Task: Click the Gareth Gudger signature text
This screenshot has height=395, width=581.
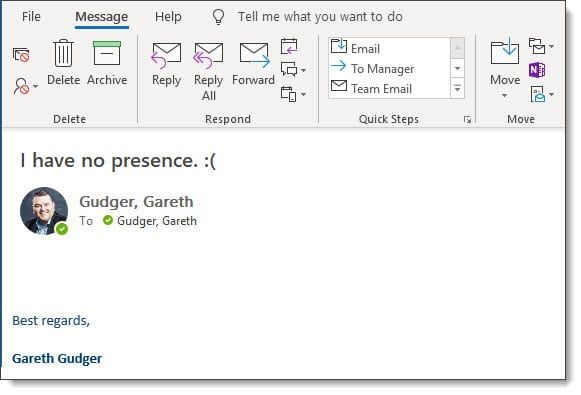Action: click(x=57, y=359)
